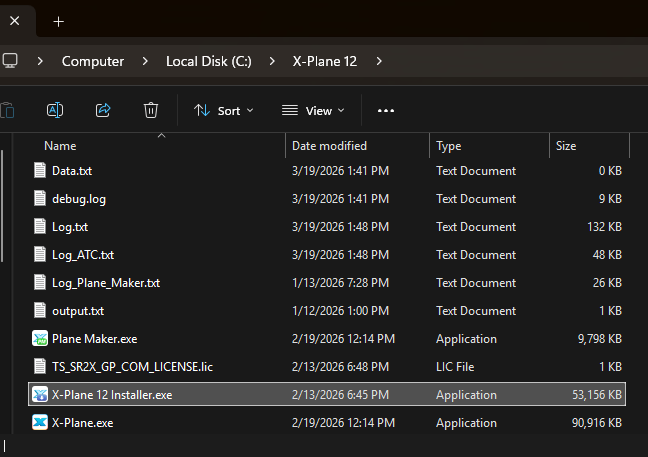
Task: Click the navigation pane scrollbar
Action: 2,206
